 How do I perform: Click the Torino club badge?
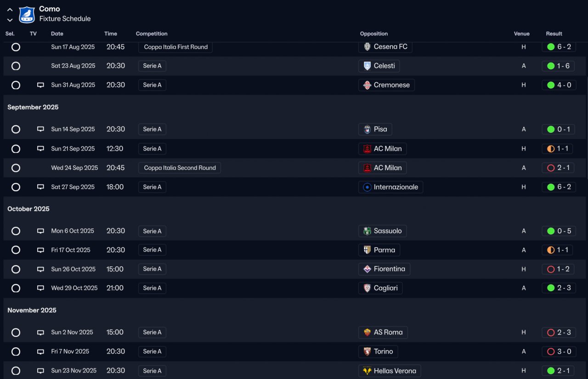pyautogui.click(x=367, y=352)
